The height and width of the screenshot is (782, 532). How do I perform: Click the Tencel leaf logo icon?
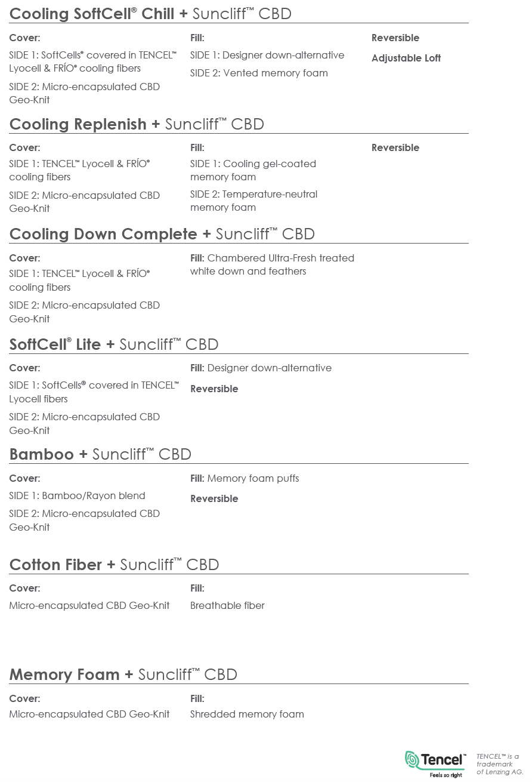(413, 760)
